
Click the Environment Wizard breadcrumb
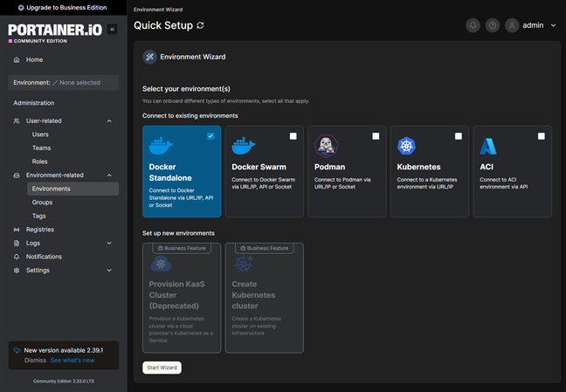[x=158, y=10]
